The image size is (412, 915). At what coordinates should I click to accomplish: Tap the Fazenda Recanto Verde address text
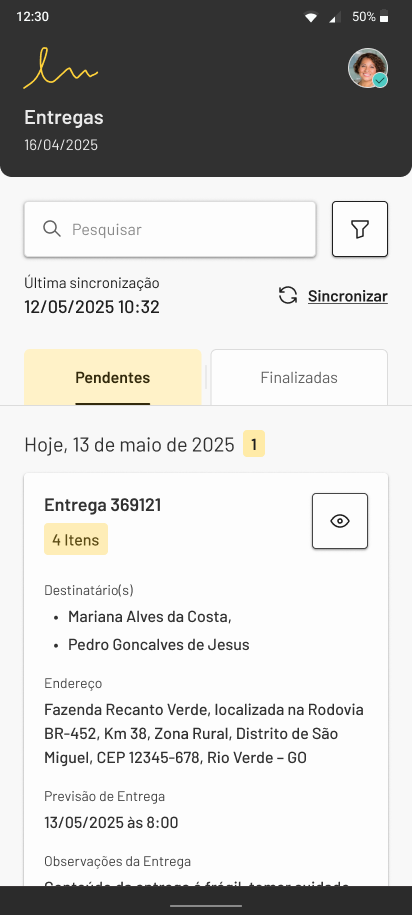[204, 734]
